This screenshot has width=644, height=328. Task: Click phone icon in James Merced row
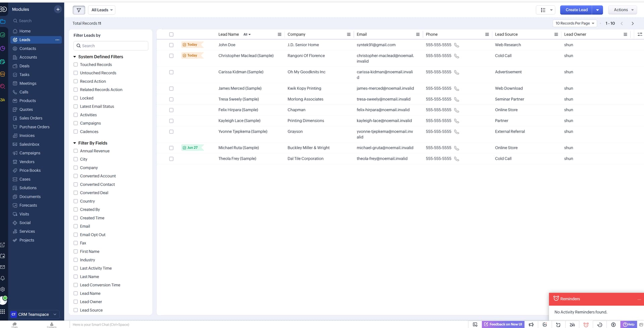pyautogui.click(x=457, y=89)
